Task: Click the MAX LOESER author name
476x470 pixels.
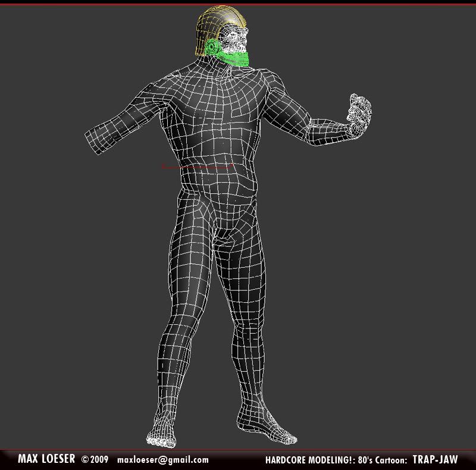Action: click(46, 459)
